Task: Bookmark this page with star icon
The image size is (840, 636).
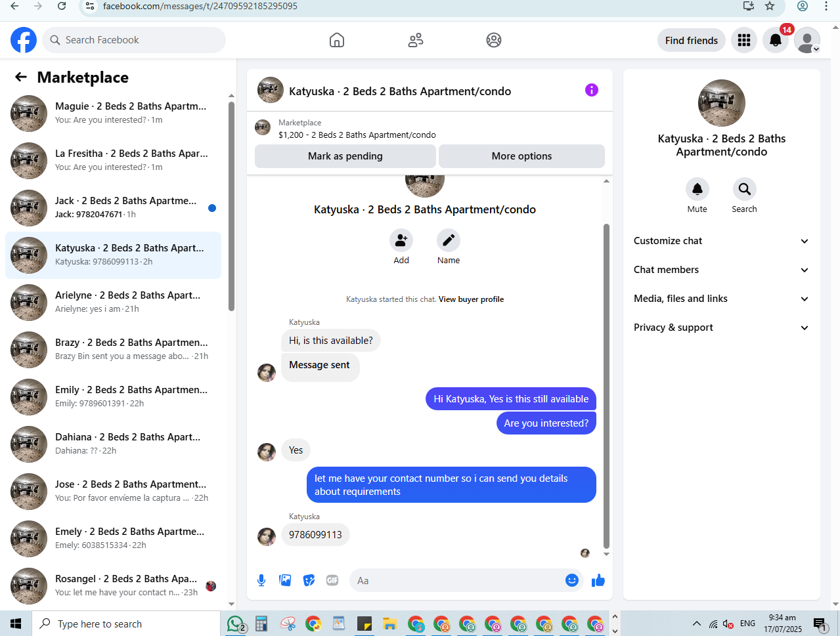Action: [770, 6]
